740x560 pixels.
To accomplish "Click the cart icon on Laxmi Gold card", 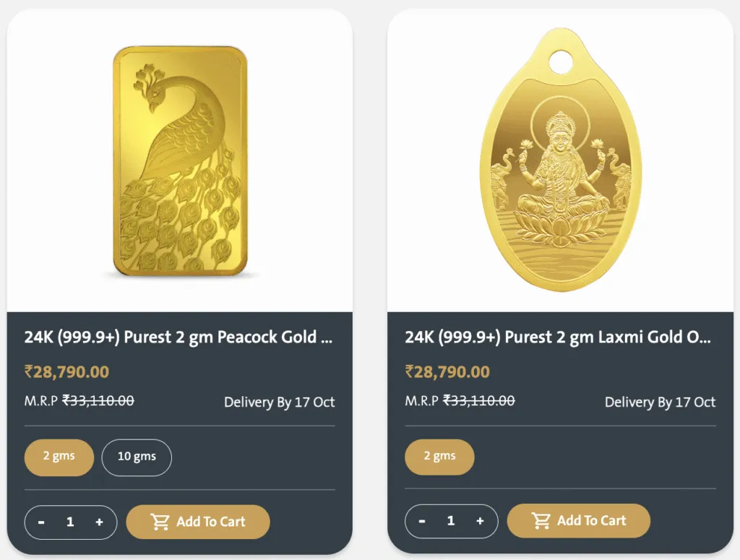I will [541, 520].
